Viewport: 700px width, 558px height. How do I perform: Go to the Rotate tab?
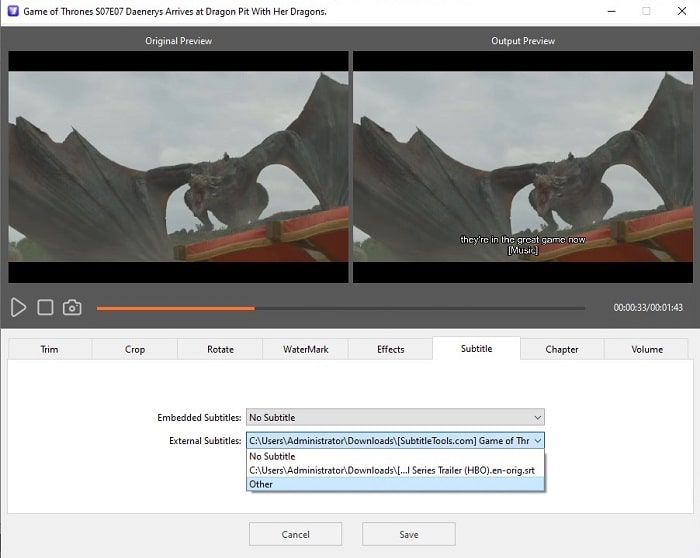point(220,349)
